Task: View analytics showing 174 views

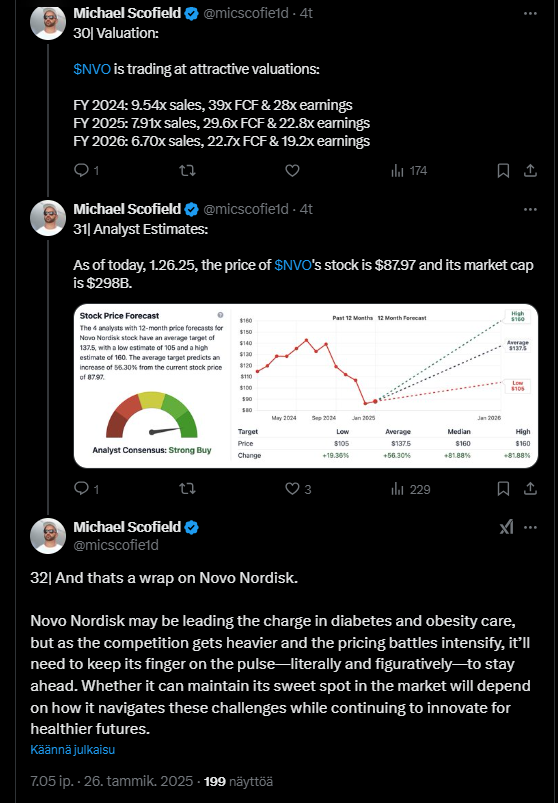Action: coord(409,171)
